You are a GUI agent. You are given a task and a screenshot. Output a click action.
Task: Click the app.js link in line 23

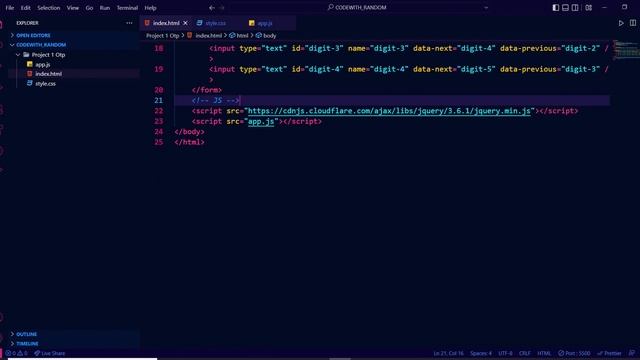pos(261,122)
